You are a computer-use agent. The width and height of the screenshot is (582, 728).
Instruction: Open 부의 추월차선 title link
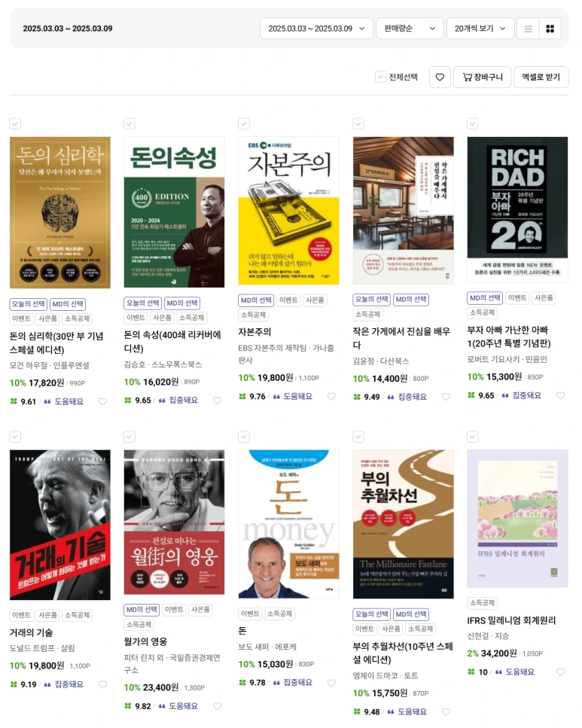(403, 653)
